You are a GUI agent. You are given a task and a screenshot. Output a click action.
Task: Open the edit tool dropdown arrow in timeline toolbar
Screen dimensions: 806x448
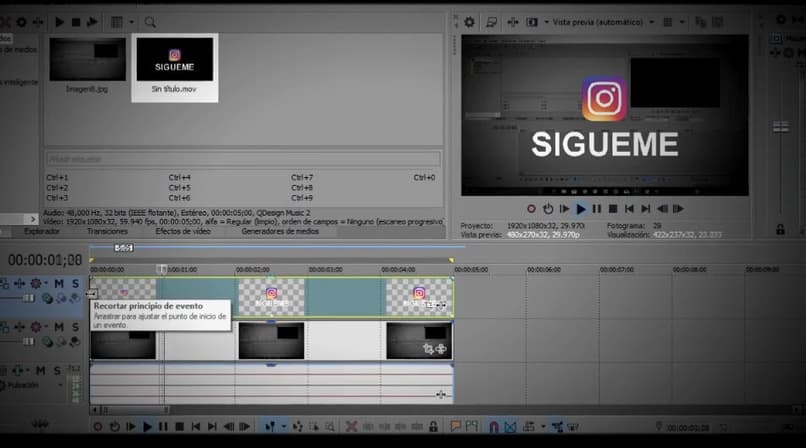point(283,427)
